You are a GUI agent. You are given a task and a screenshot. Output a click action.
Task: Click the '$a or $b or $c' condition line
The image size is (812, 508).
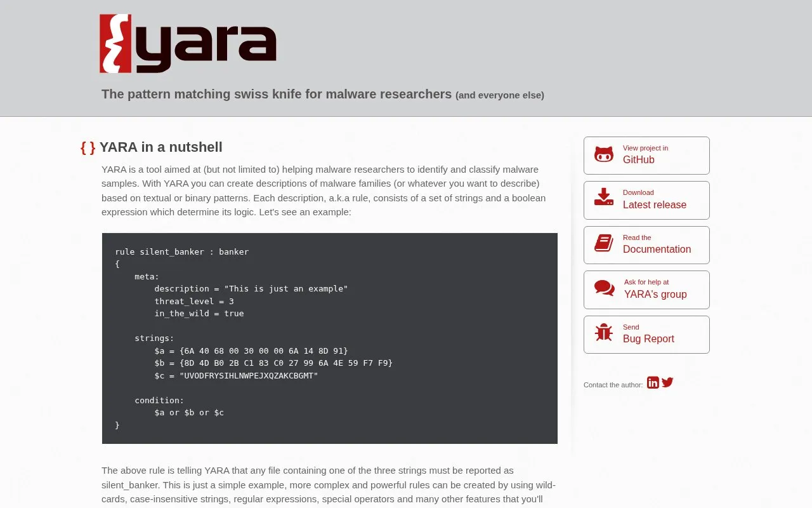pos(189,413)
